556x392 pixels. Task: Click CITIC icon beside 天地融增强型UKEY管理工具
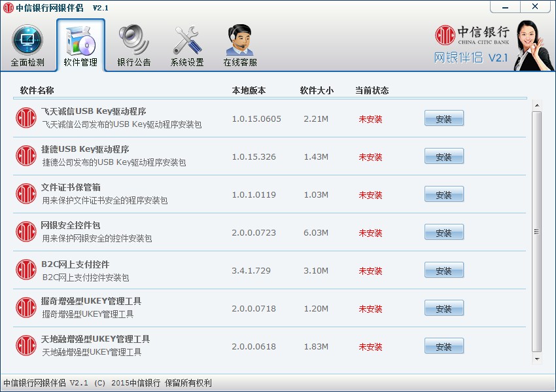click(26, 346)
